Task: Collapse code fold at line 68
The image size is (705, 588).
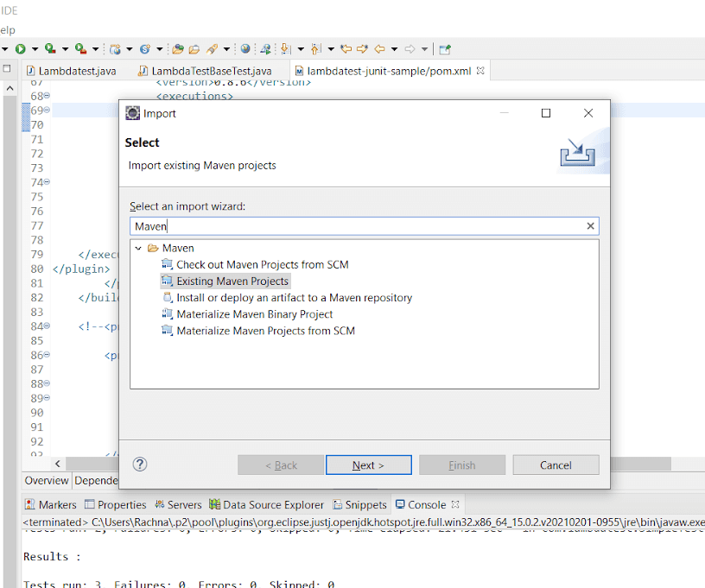Action: pos(47,96)
